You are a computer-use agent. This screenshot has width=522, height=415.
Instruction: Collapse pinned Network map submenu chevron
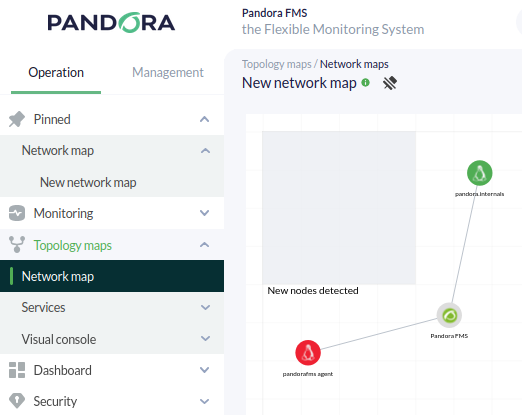click(205, 151)
